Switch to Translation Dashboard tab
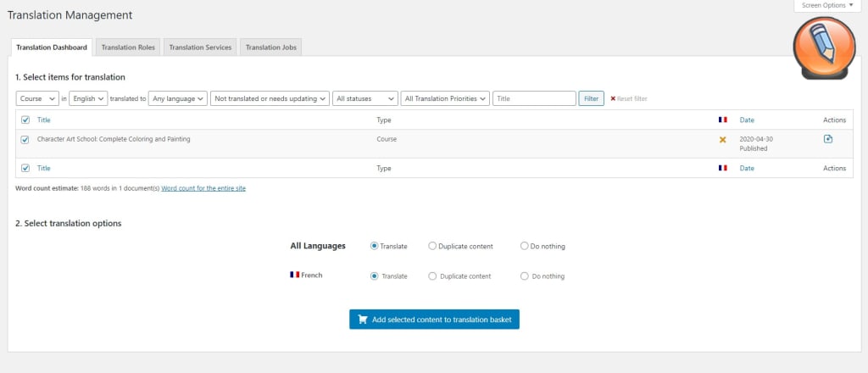The height and width of the screenshot is (373, 868). click(x=52, y=47)
